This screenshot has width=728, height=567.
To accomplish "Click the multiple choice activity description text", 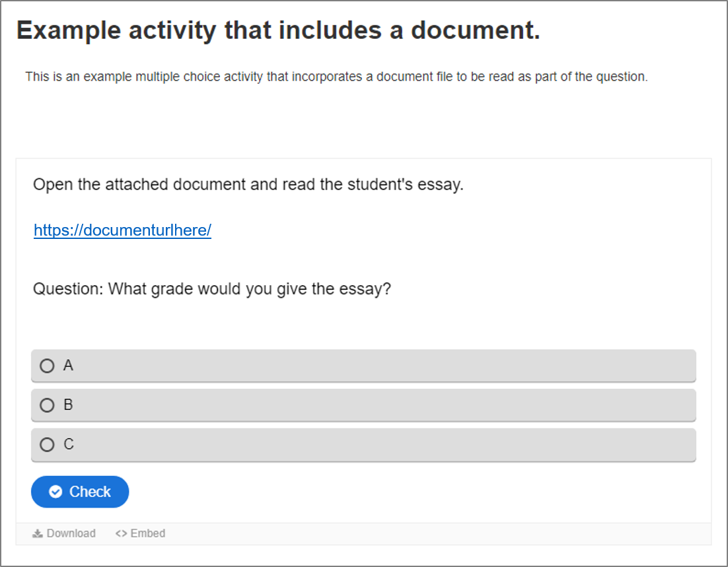I will coord(336,77).
